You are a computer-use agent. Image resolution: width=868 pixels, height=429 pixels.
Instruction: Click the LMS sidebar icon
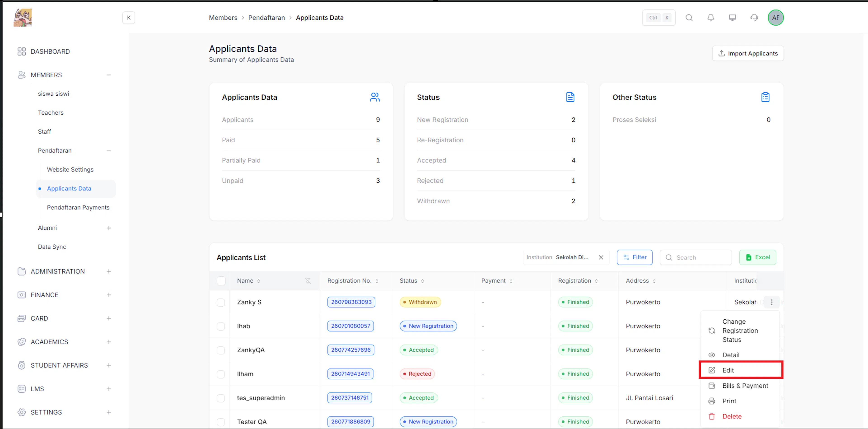[21, 389]
